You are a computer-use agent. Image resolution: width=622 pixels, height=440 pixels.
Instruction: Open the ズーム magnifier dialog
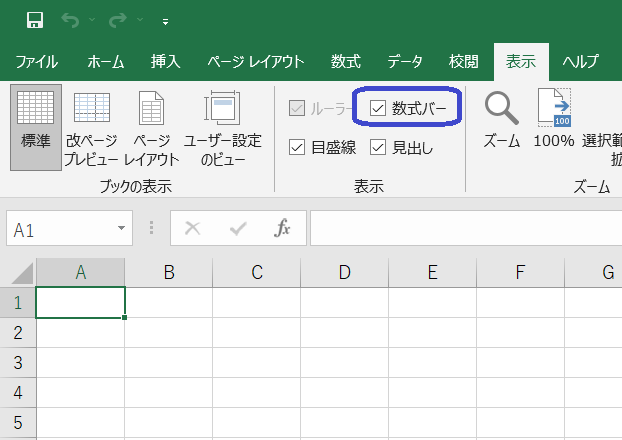coord(501,119)
